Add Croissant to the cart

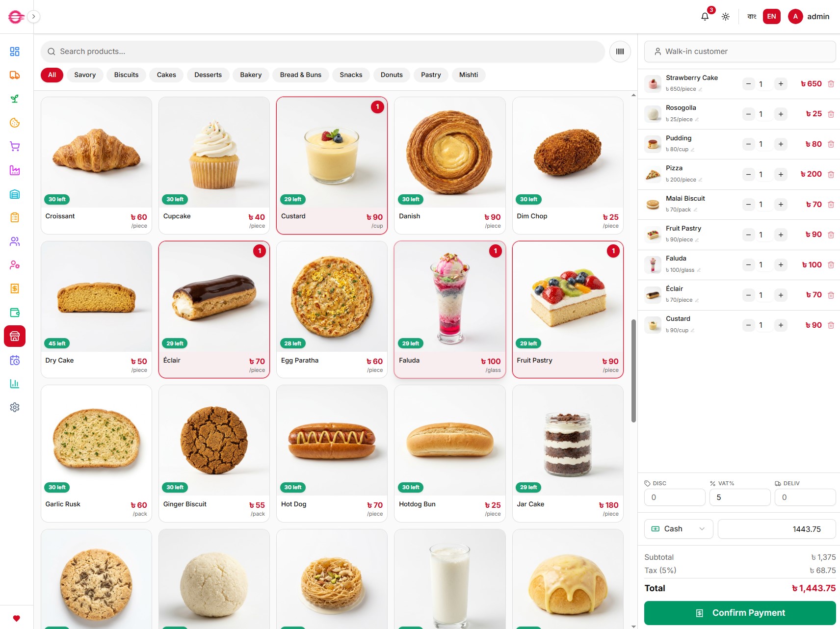pos(96,165)
